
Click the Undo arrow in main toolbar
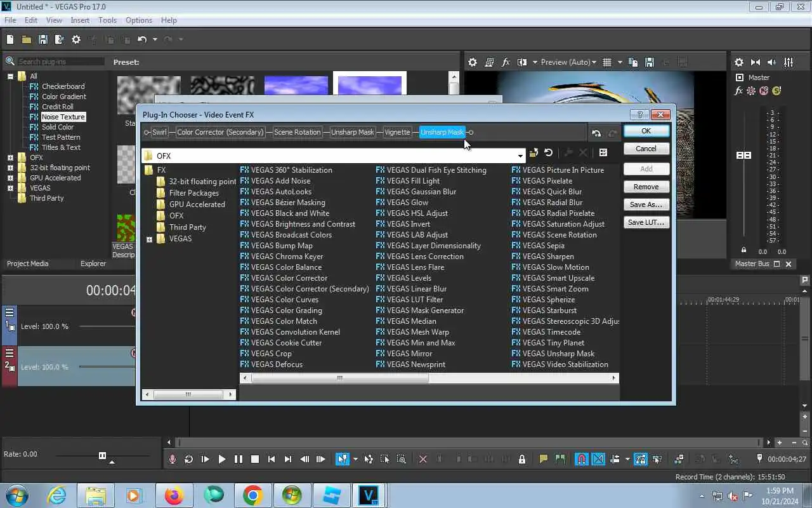click(142, 39)
